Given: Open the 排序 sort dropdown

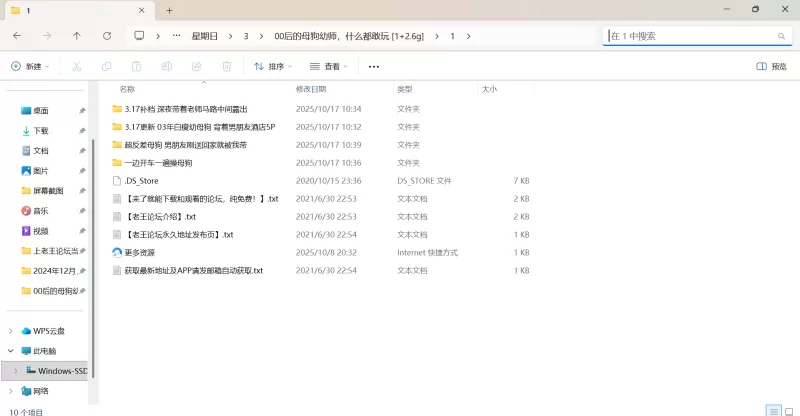Looking at the screenshot, I should (273, 67).
